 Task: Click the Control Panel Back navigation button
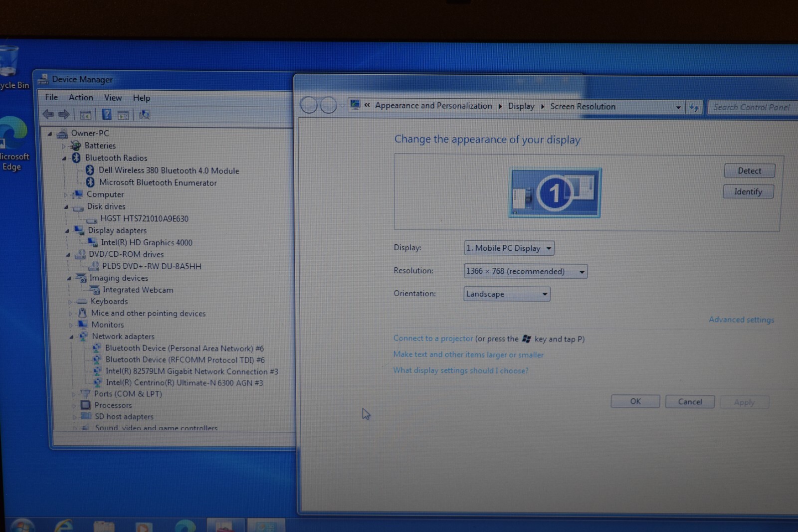[x=309, y=105]
